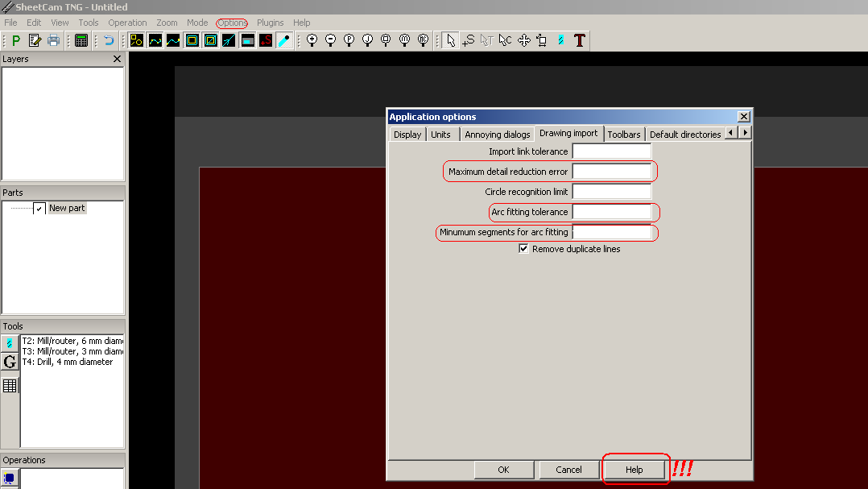This screenshot has width=868, height=489.
Task: Select the pointer-with-C edit tool
Action: click(506, 40)
